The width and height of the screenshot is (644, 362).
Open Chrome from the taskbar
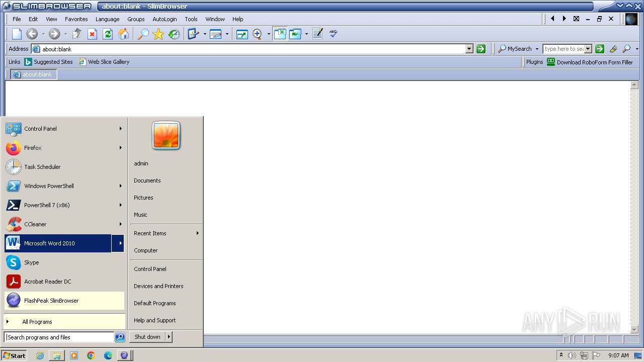(x=91, y=355)
